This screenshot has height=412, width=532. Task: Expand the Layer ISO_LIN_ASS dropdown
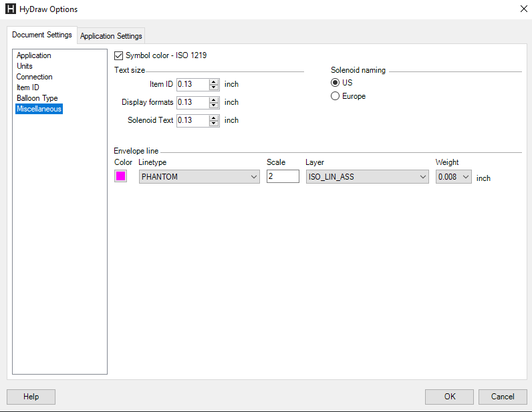coord(367,177)
